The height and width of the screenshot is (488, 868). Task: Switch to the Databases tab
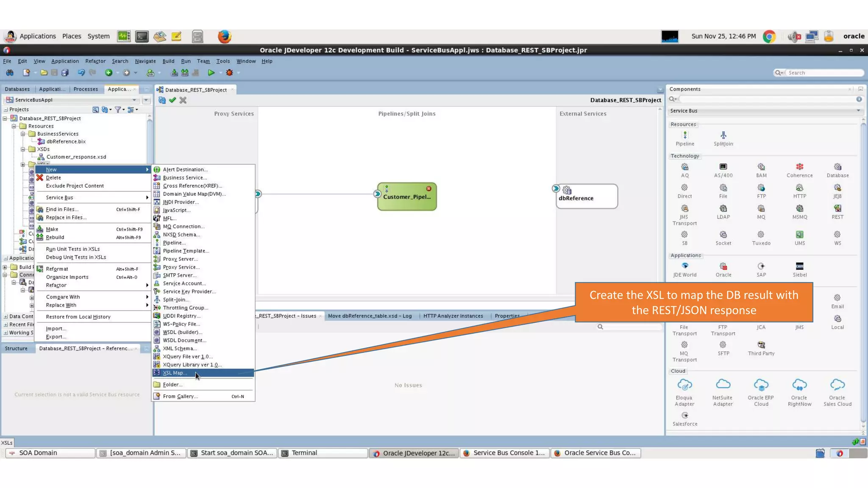tap(17, 89)
